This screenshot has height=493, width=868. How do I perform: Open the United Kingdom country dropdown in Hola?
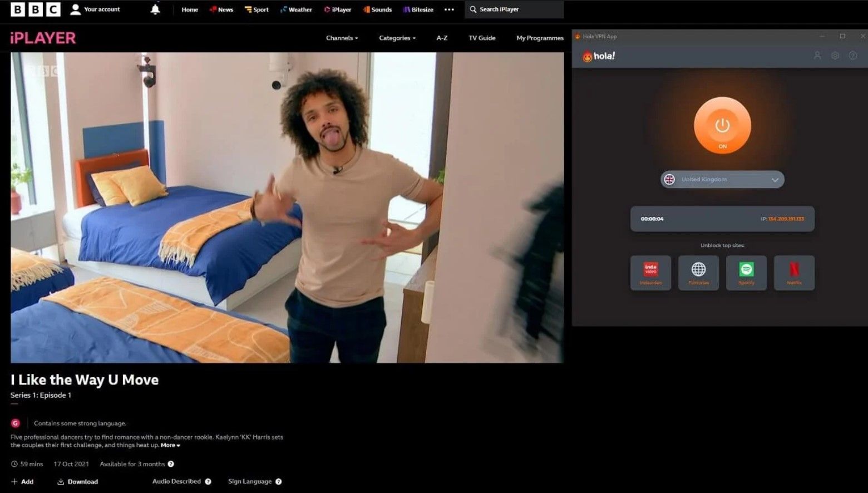[722, 179]
